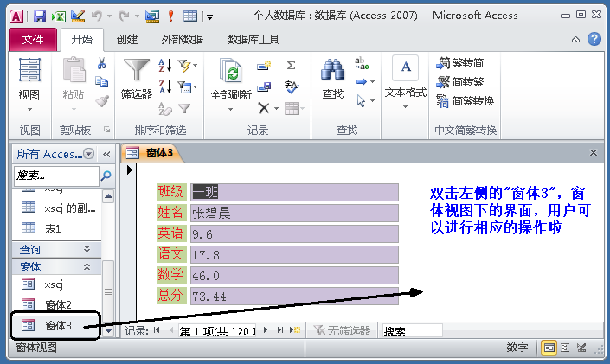Sort descending with the Z-A icon

(165, 86)
